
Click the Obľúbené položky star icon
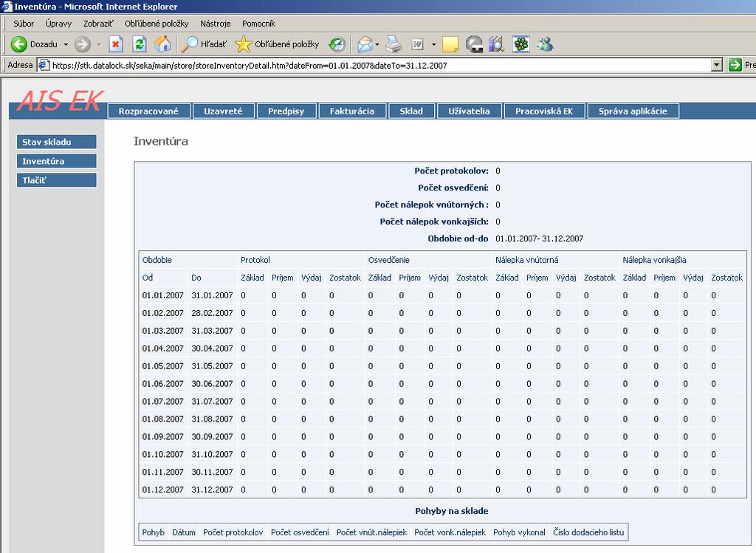coord(243,44)
